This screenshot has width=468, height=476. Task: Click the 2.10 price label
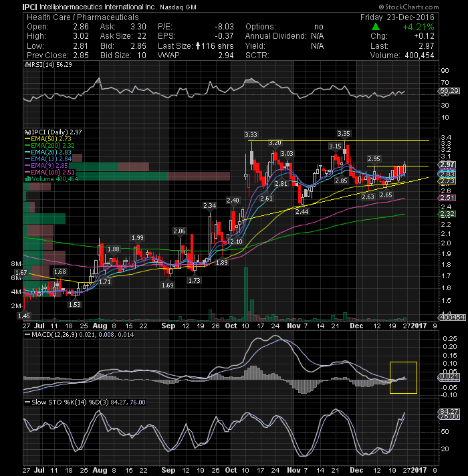(x=236, y=241)
